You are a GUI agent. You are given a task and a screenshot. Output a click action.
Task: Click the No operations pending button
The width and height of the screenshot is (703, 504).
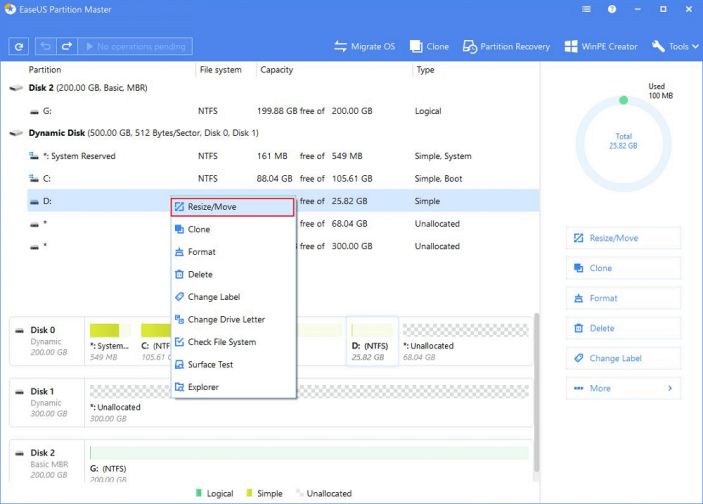click(135, 46)
